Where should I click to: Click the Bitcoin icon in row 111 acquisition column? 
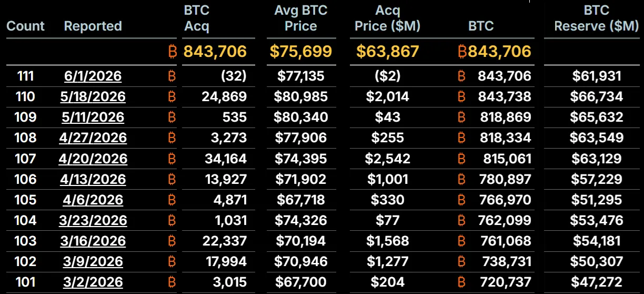pos(172,76)
